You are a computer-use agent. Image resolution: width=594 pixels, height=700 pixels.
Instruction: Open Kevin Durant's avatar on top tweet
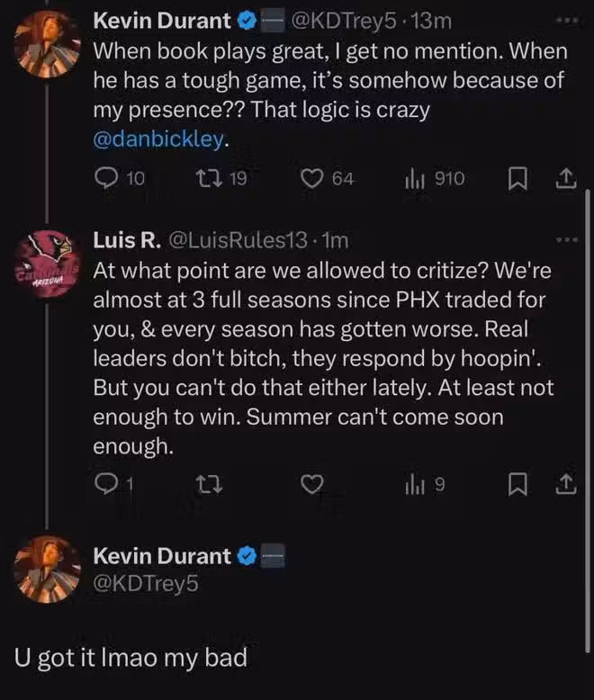[x=49, y=42]
